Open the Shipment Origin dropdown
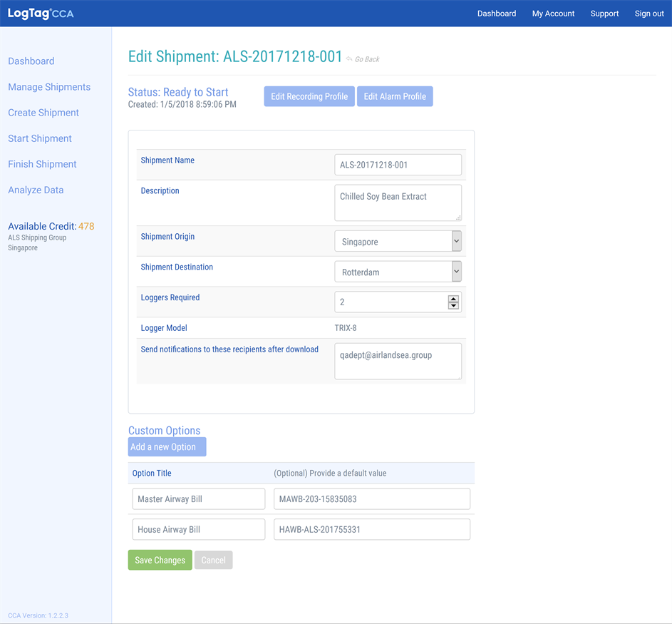This screenshot has width=672, height=624. 398,242
